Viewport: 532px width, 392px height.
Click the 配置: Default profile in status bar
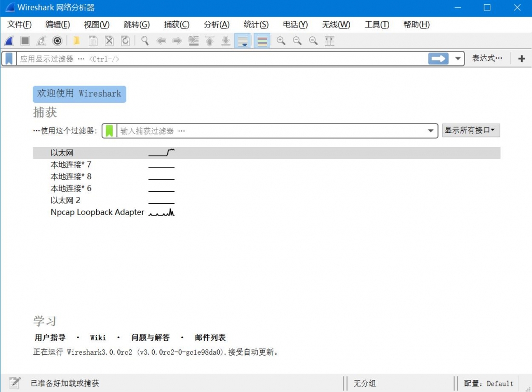[488, 384]
